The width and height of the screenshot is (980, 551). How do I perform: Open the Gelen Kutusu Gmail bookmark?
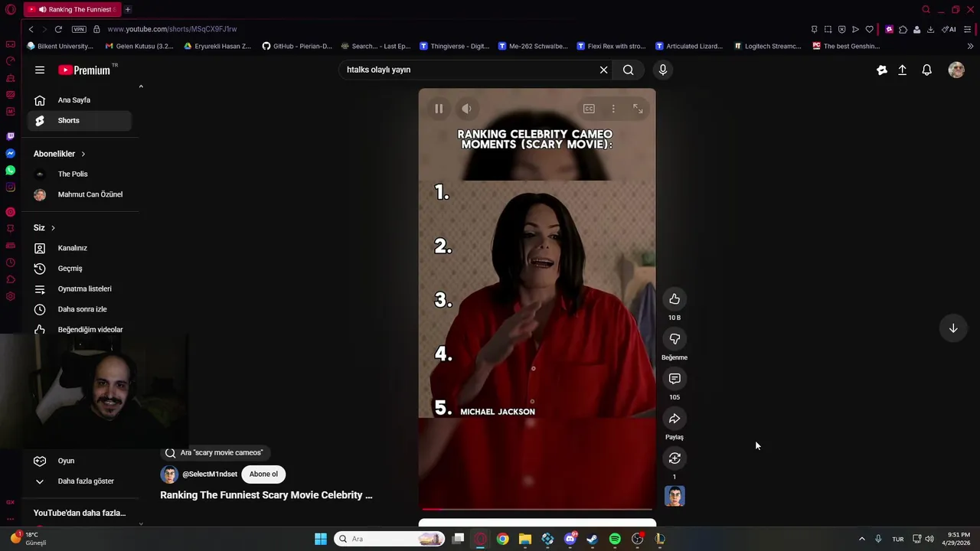139,46
